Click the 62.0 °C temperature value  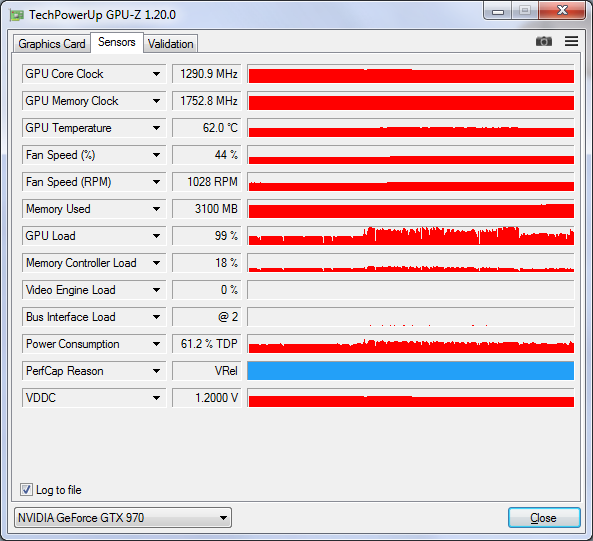206,128
